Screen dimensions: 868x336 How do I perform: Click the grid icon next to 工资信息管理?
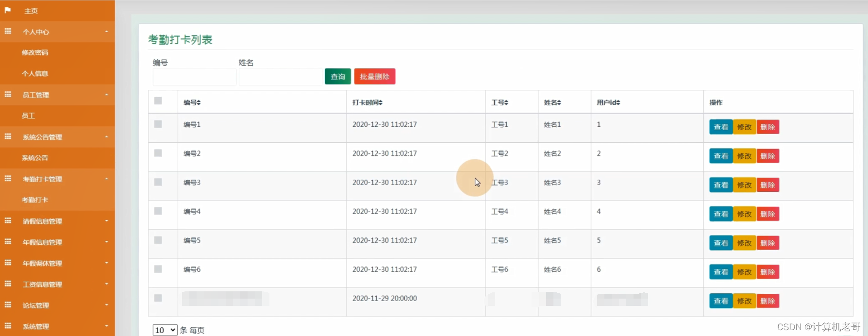(x=8, y=284)
